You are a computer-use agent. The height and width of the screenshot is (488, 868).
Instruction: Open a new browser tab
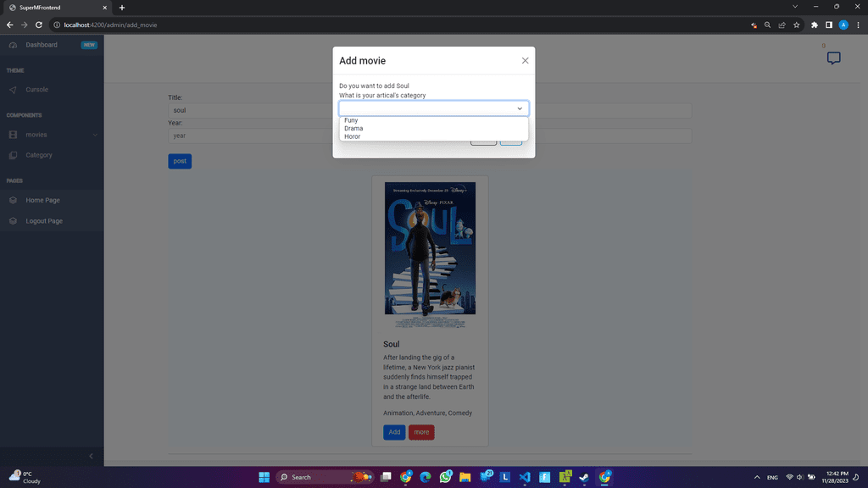122,8
